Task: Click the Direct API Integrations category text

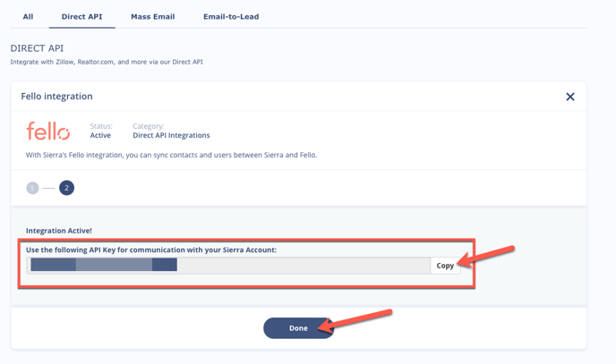Action: click(171, 135)
